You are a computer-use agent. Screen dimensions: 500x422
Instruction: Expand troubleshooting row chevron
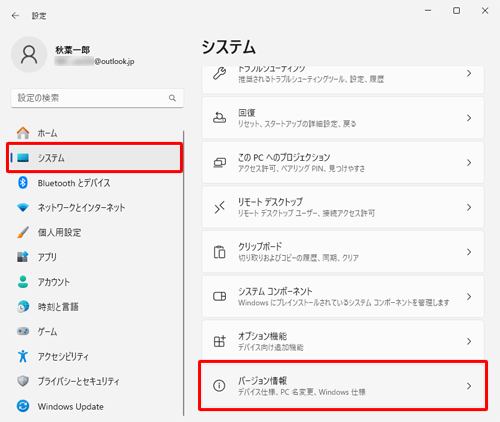(x=469, y=73)
